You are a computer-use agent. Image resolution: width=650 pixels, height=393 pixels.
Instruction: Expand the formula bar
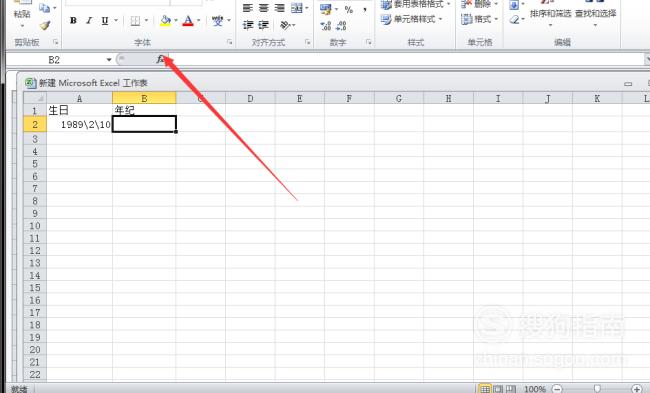click(x=647, y=60)
